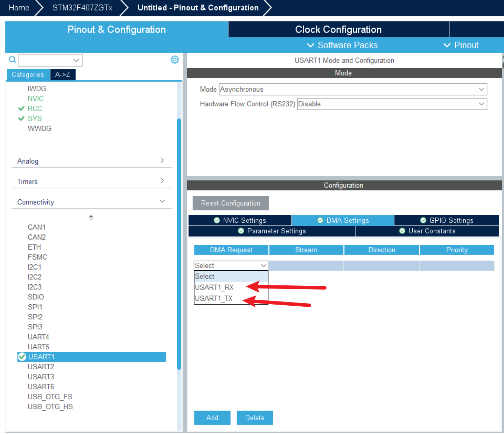Open the NVIC Settings tab
The height and width of the screenshot is (434, 504).
coord(240,220)
